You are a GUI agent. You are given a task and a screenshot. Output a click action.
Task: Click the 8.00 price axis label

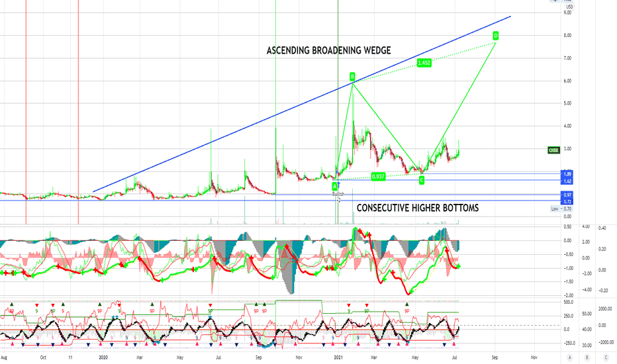(x=567, y=36)
